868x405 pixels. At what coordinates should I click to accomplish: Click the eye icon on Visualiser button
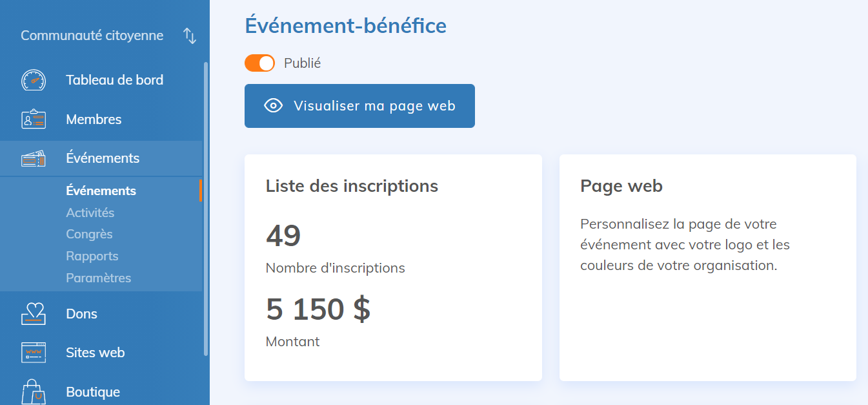[274, 106]
